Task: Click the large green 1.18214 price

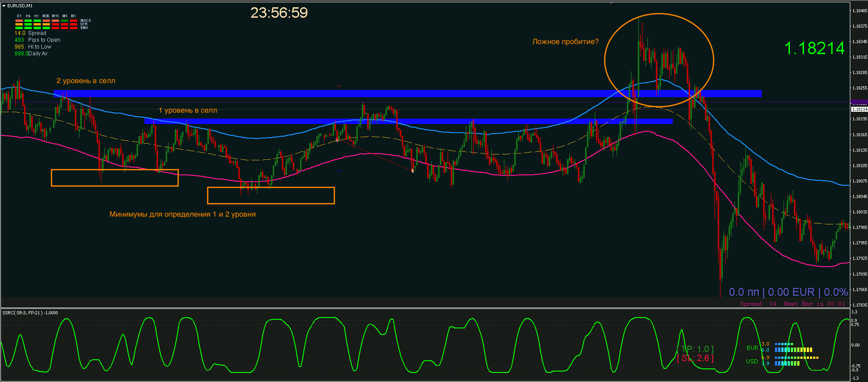Action: [814, 48]
